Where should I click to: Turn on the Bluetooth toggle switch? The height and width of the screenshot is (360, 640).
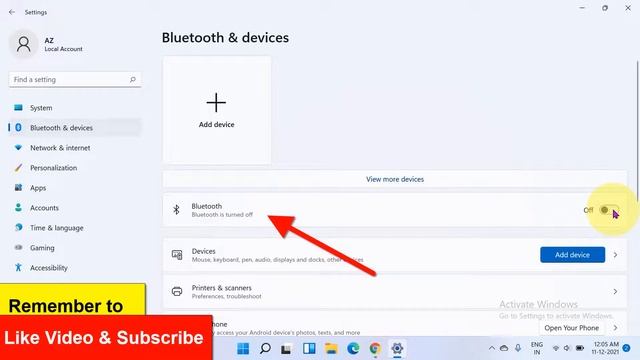click(609, 210)
